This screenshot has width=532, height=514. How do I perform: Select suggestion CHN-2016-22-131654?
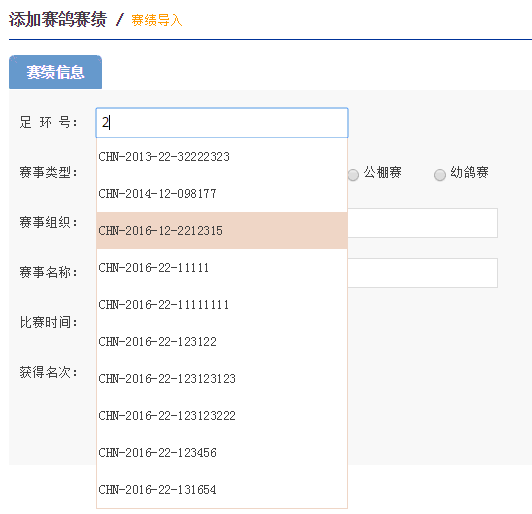point(222,490)
